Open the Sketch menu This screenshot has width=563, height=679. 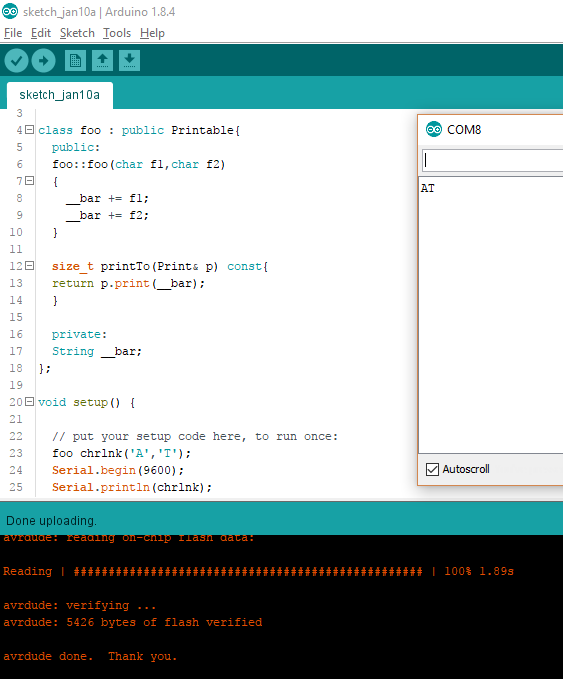[77, 33]
